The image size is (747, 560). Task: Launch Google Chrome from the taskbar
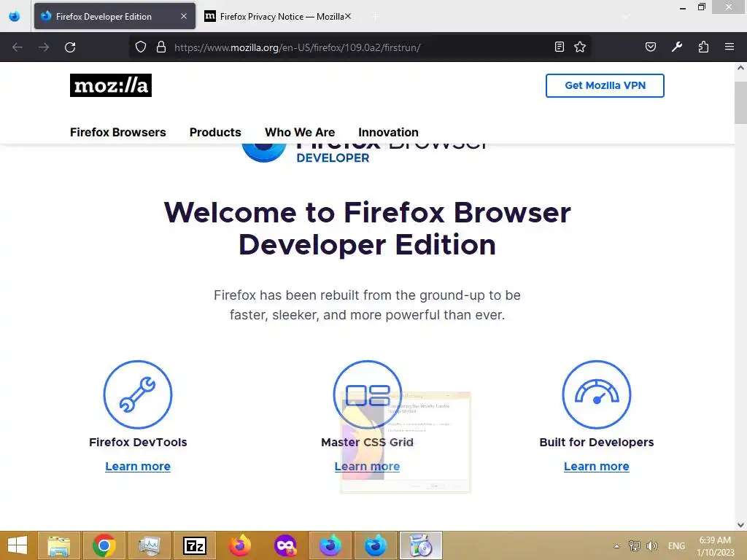[104, 545]
